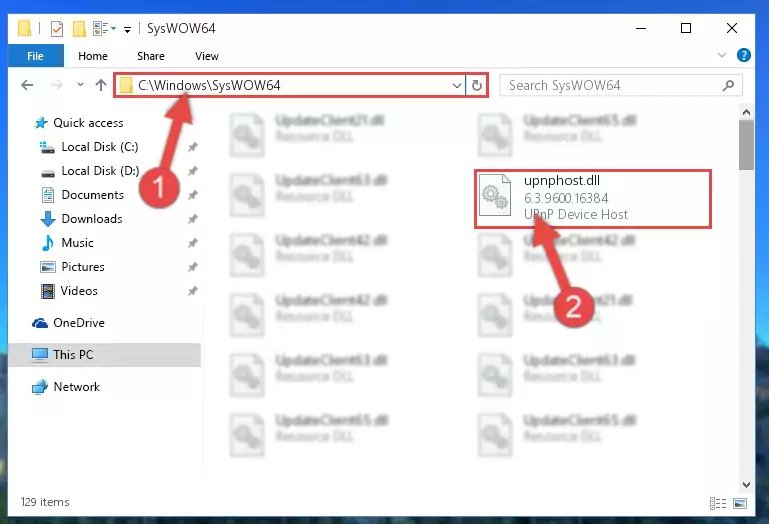Click the search magnifier icon

coord(728,85)
